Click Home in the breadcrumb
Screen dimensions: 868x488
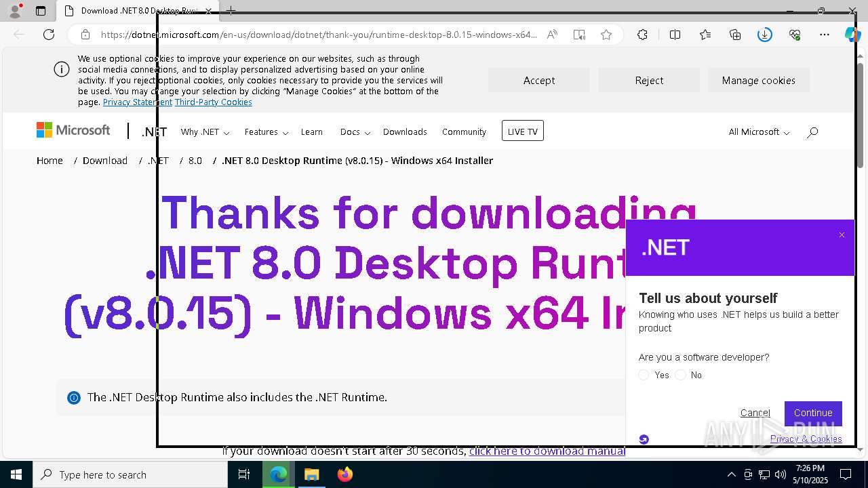[x=50, y=161]
